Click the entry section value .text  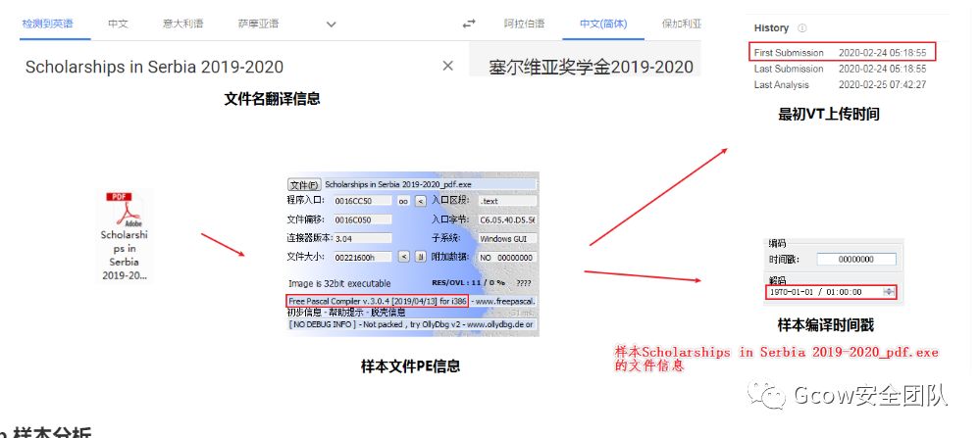point(507,201)
